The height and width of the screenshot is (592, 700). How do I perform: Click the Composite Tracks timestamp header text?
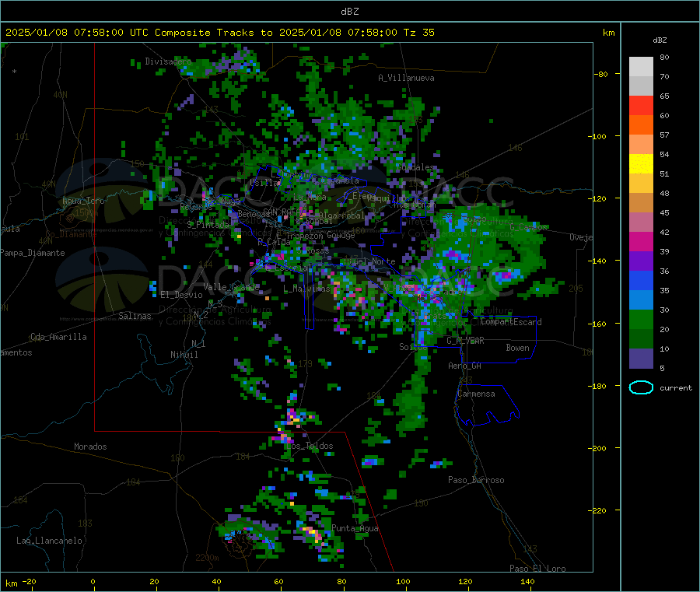(x=219, y=33)
